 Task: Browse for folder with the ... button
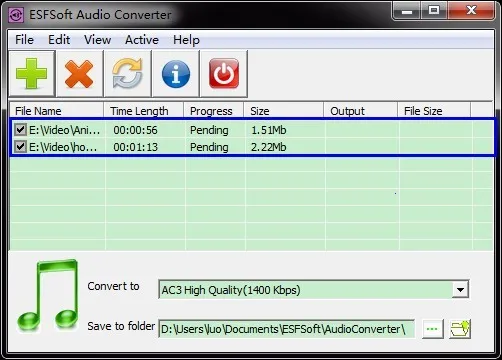(432, 329)
